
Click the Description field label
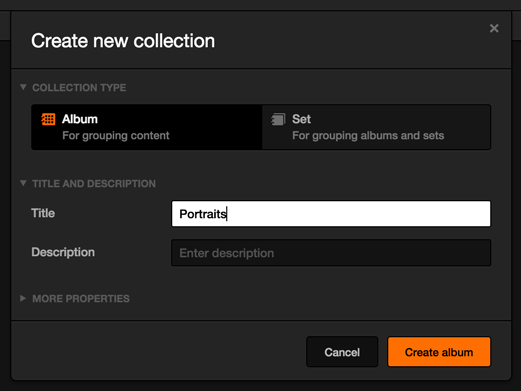click(63, 252)
